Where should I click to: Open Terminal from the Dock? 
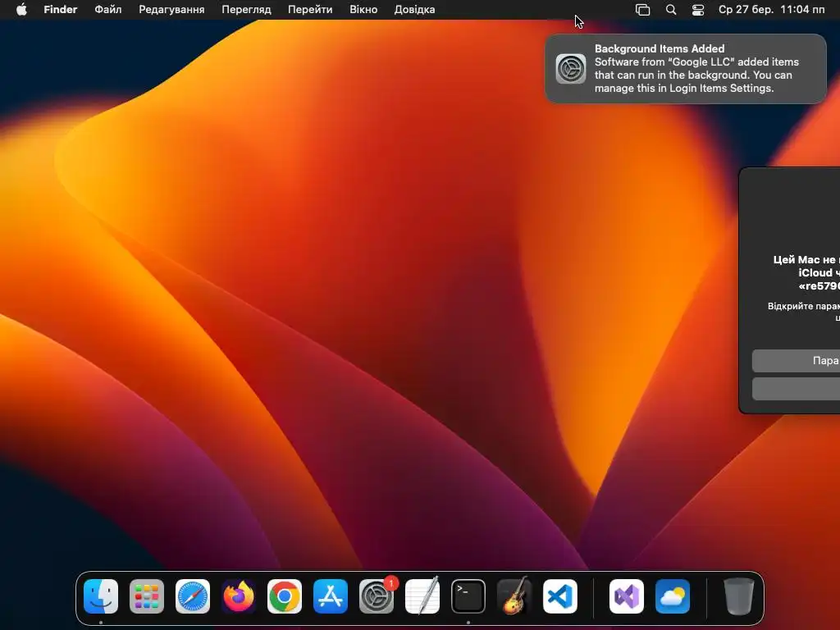coord(468,596)
